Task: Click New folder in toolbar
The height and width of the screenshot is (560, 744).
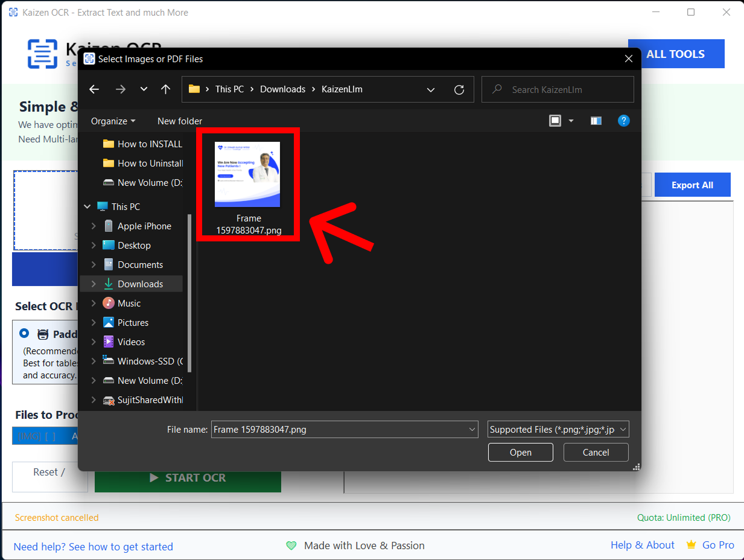Action: pos(180,121)
